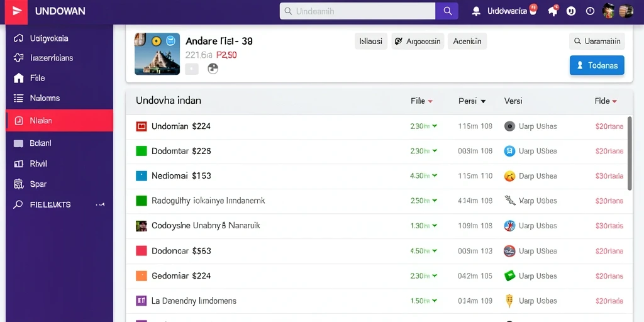This screenshot has width=644, height=322.
Task: Click the Acenitiin button
Action: tap(467, 41)
